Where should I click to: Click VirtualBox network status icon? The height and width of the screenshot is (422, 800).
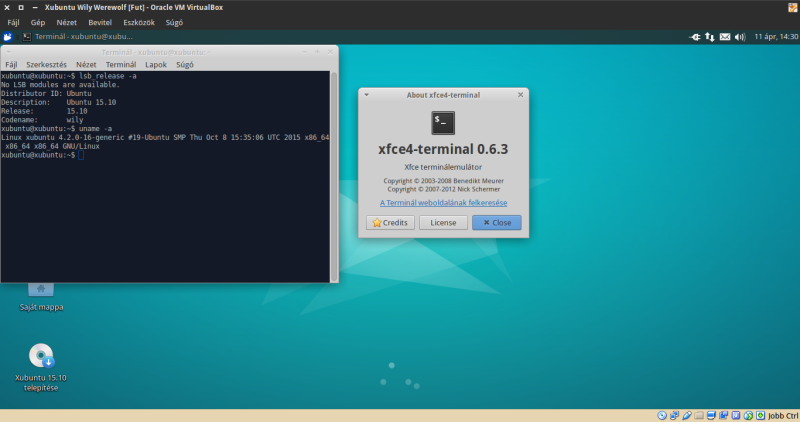click(x=674, y=415)
